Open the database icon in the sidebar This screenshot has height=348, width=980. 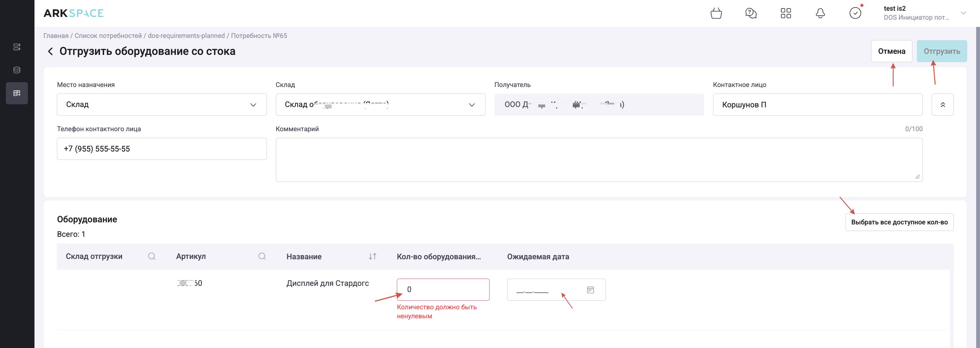click(x=17, y=70)
